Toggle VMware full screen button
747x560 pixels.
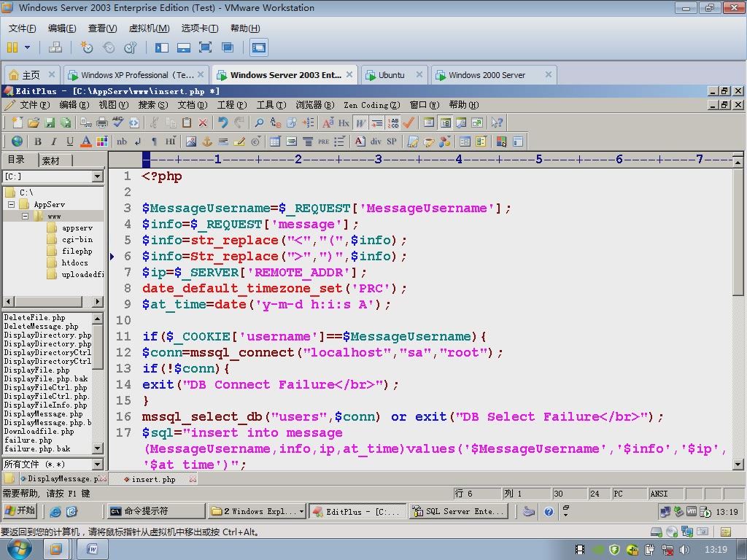205,47
